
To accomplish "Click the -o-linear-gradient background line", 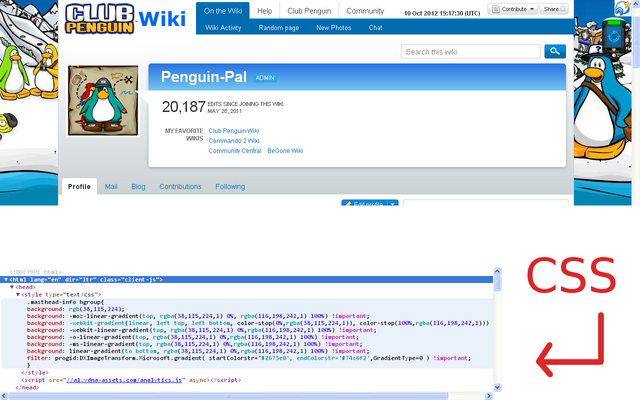I will (x=193, y=337).
